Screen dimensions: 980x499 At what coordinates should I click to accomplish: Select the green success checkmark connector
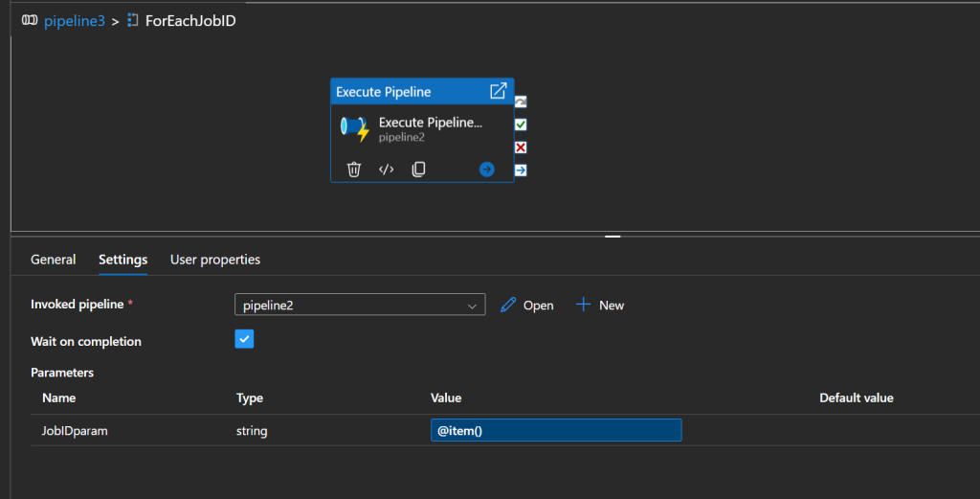(521, 125)
